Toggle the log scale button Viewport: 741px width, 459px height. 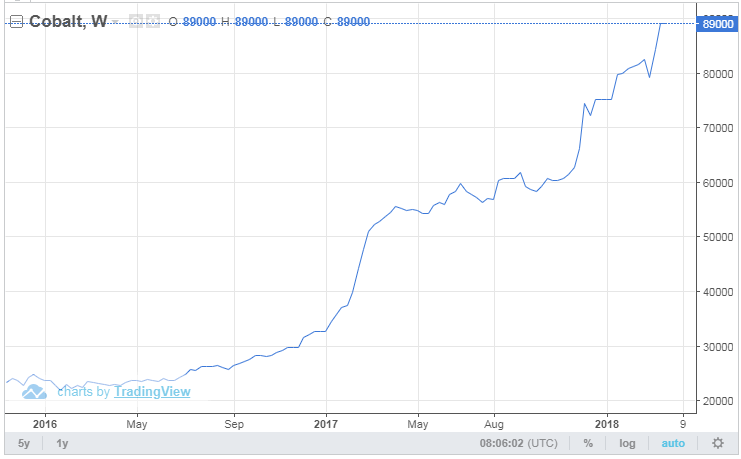(627, 443)
